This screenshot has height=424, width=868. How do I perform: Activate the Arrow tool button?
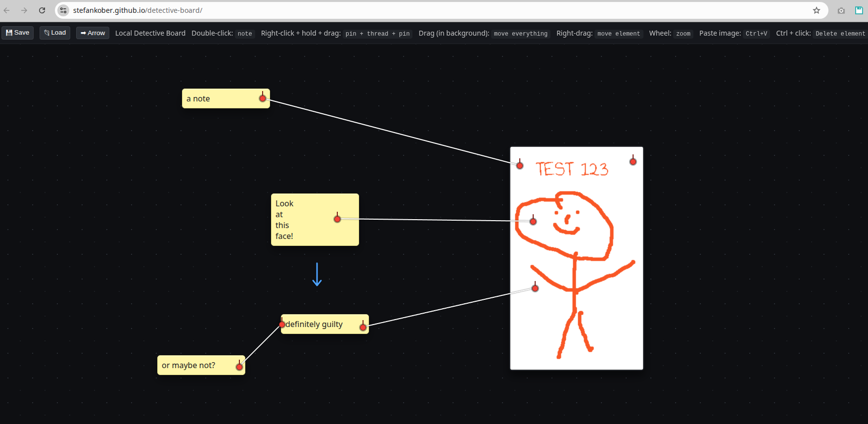pos(93,33)
